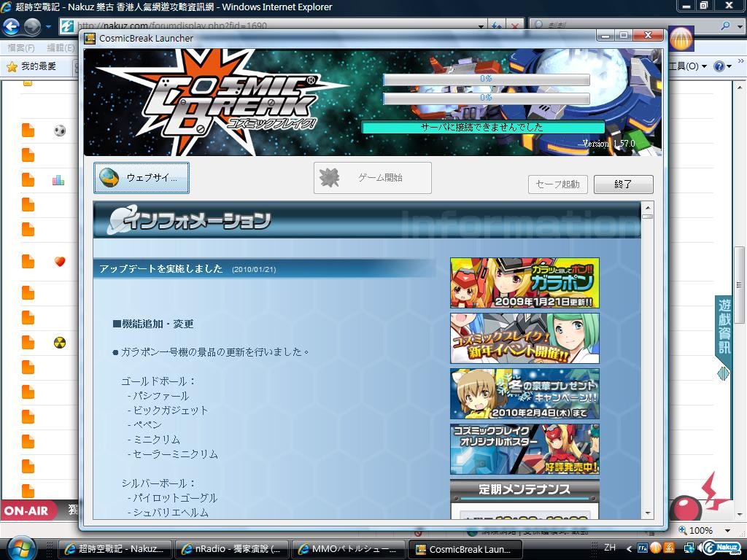The image size is (747, 560).
Task: Click the IE page scrollbar up arrow
Action: [740, 88]
